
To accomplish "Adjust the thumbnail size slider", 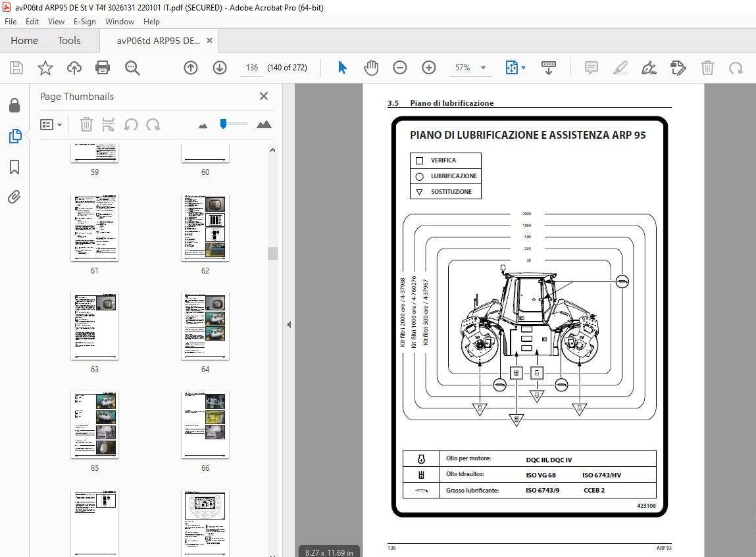I will pyautogui.click(x=223, y=124).
